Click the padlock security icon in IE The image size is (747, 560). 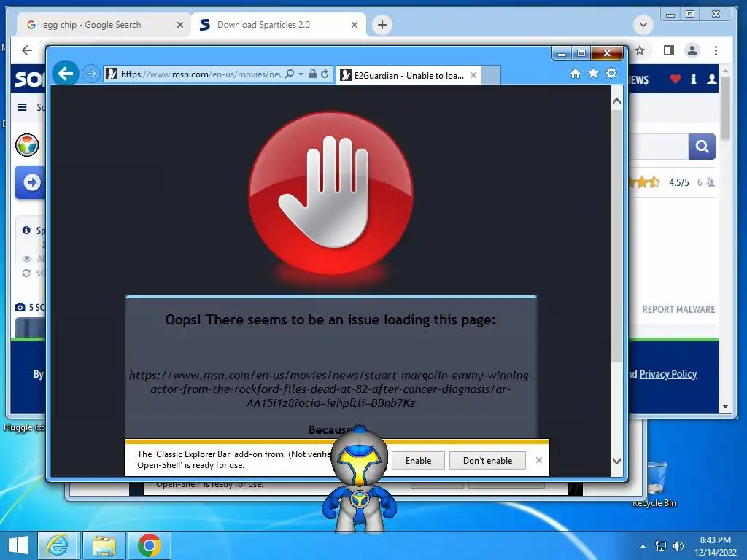(312, 74)
